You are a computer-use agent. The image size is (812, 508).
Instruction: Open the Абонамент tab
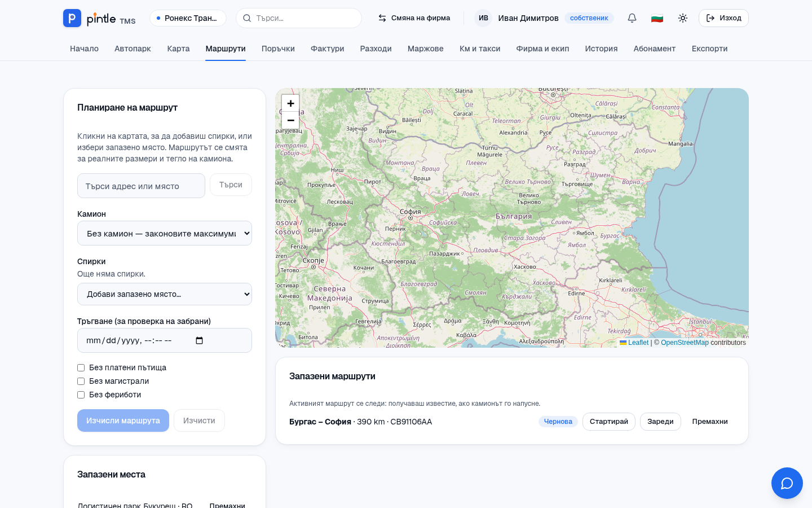[x=654, y=49]
